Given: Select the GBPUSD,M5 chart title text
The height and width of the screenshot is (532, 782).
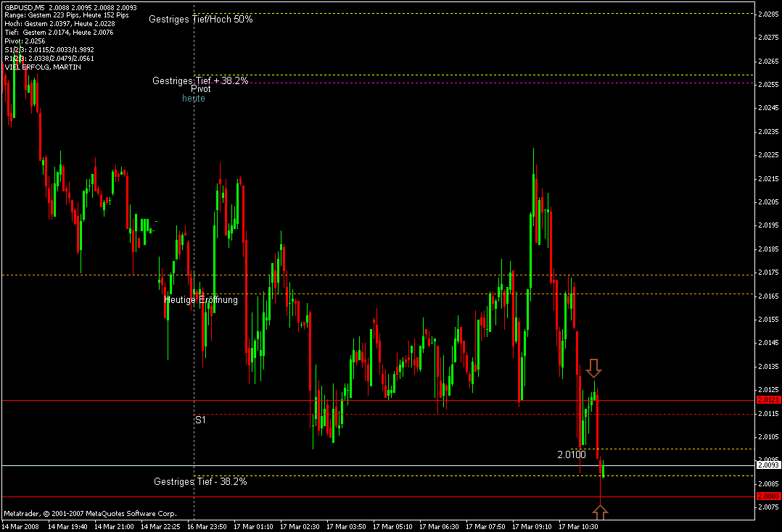Looking at the screenshot, I should [25, 7].
